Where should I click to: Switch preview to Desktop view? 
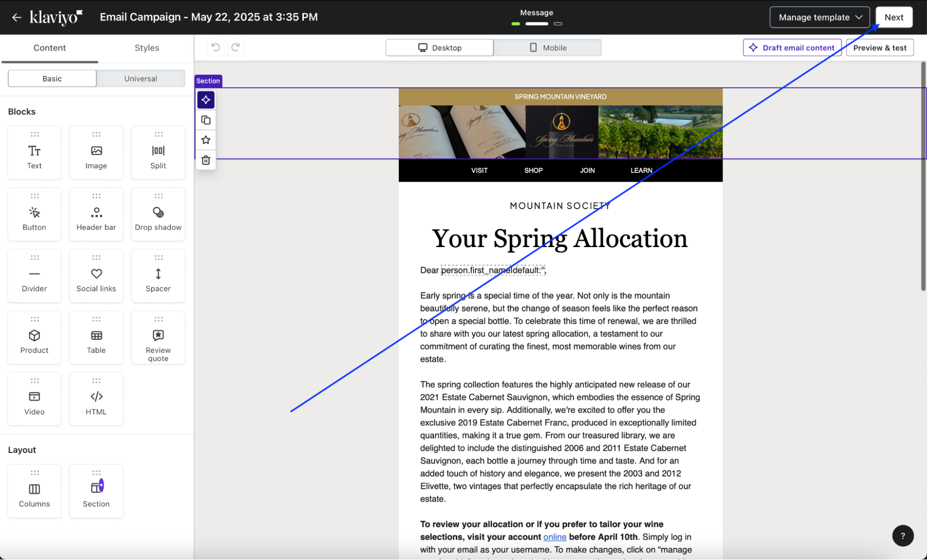coord(439,48)
